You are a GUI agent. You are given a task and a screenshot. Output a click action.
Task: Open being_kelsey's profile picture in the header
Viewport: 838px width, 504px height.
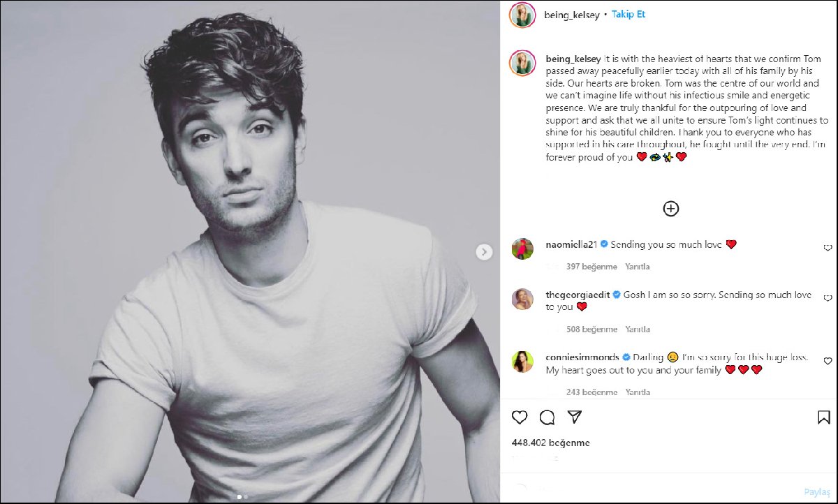pyautogui.click(x=522, y=15)
